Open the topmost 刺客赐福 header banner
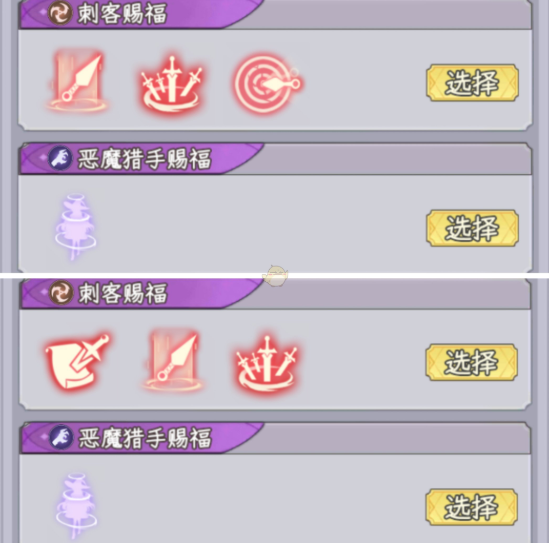This screenshot has width=549, height=543. (x=276, y=14)
